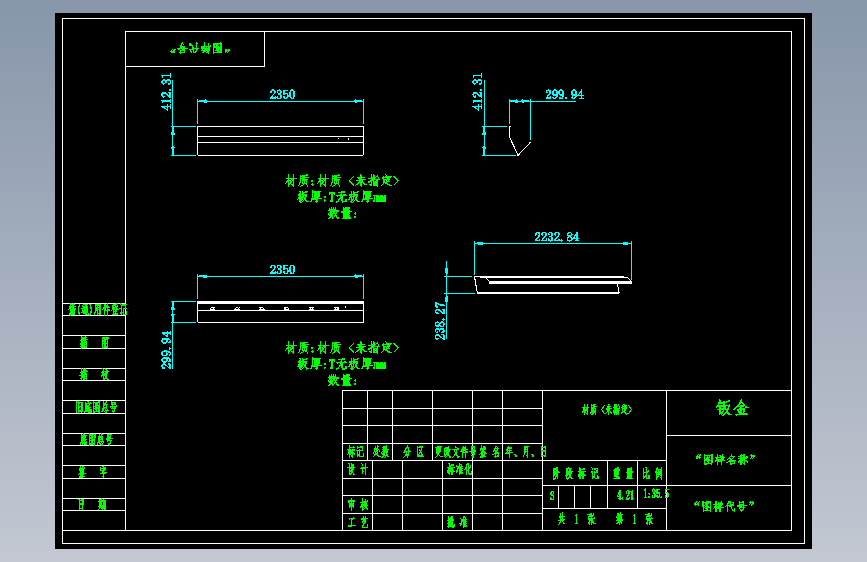The width and height of the screenshot is (867, 562).
Task: Click the weight value 4.21
Action: [625, 495]
